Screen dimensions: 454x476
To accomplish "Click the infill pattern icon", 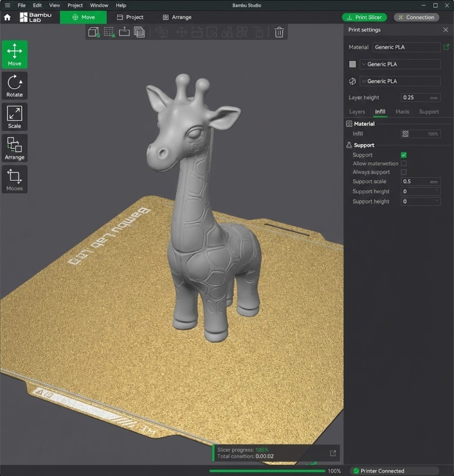I will click(405, 134).
